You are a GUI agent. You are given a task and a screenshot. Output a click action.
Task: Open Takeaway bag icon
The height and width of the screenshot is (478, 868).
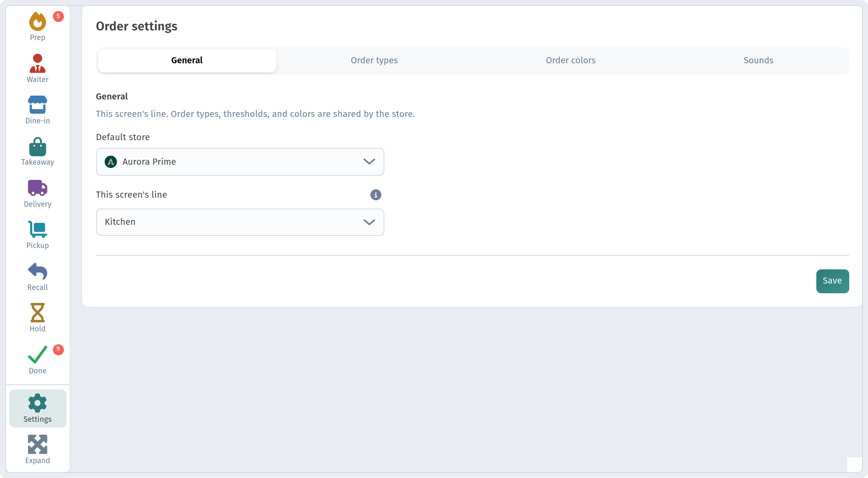(37, 147)
